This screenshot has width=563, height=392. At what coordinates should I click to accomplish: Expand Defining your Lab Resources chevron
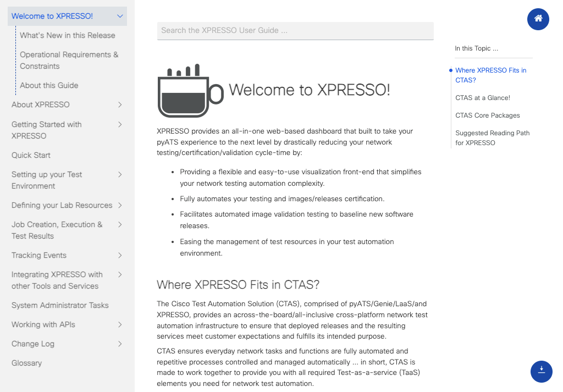pos(120,205)
